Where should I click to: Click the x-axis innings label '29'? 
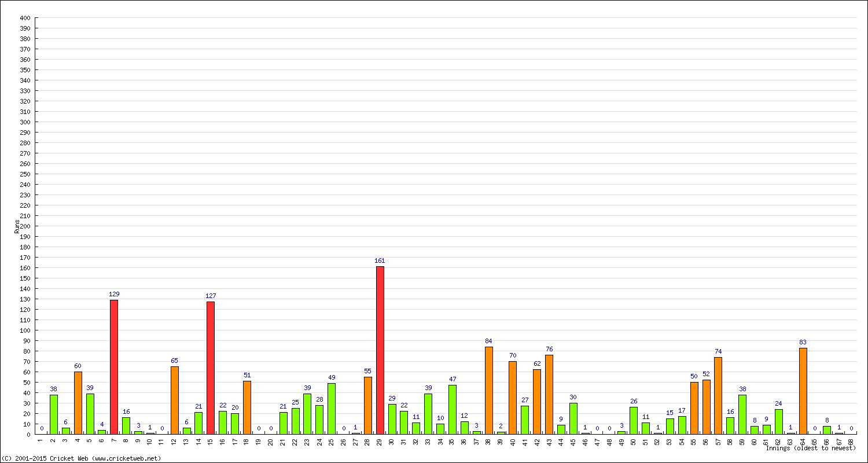pos(380,441)
